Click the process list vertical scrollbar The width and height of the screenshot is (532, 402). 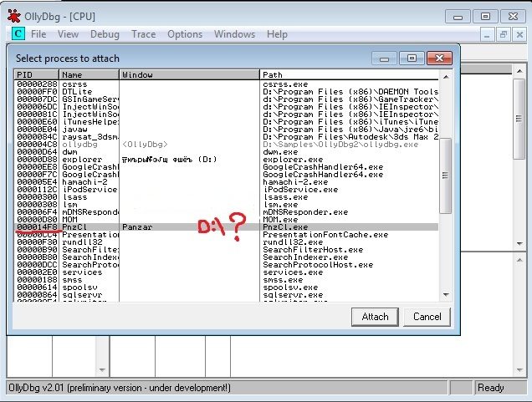point(446,167)
